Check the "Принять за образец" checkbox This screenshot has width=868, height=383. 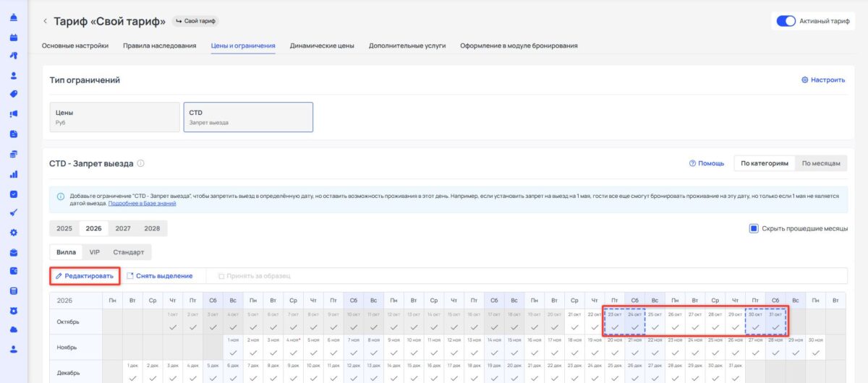(221, 275)
